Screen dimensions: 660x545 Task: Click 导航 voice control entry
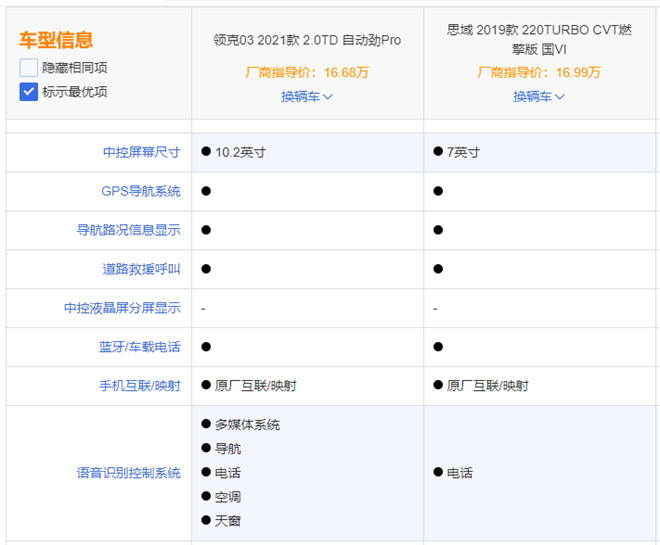pos(228,449)
